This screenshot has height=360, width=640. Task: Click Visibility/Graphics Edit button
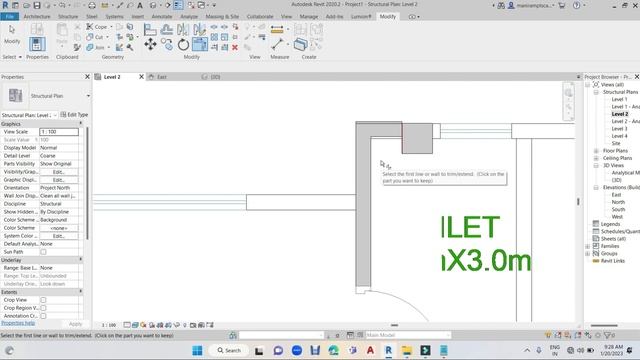pos(59,172)
